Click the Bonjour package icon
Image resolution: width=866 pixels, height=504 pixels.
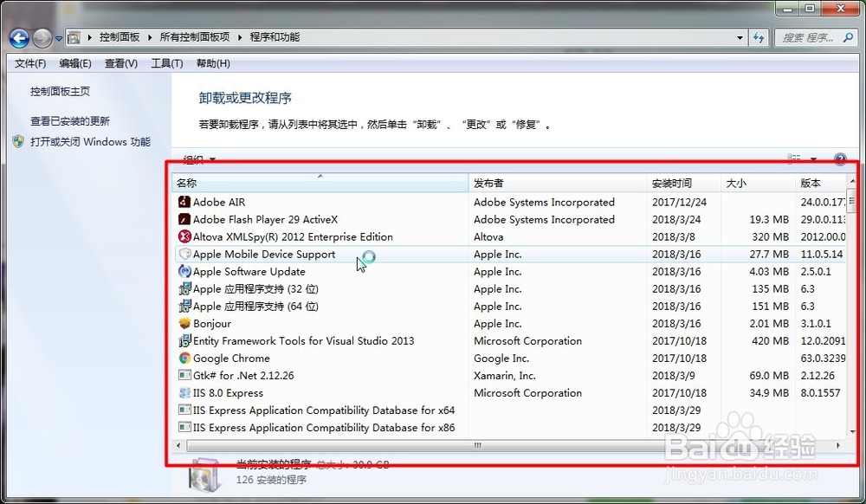tap(184, 324)
